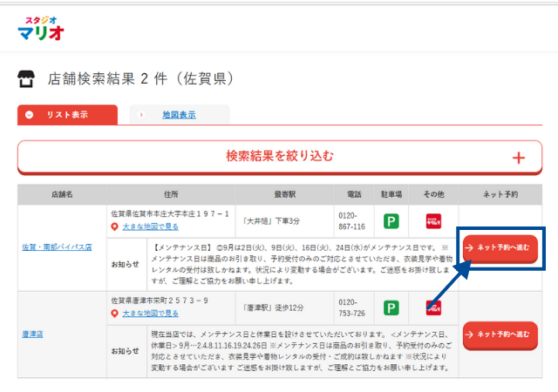Proceed to net reservation for 唐津店
558x392 pixels.
pos(500,335)
